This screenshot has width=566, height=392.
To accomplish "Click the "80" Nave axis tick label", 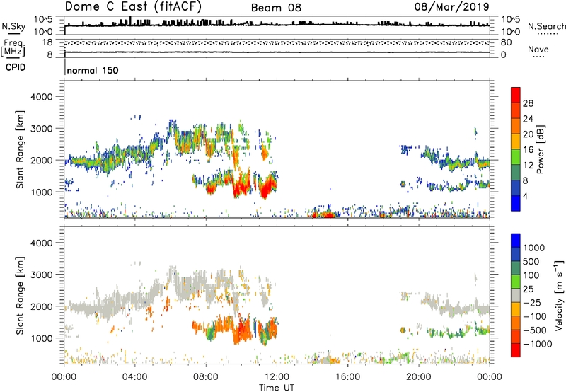I will tap(506, 42).
